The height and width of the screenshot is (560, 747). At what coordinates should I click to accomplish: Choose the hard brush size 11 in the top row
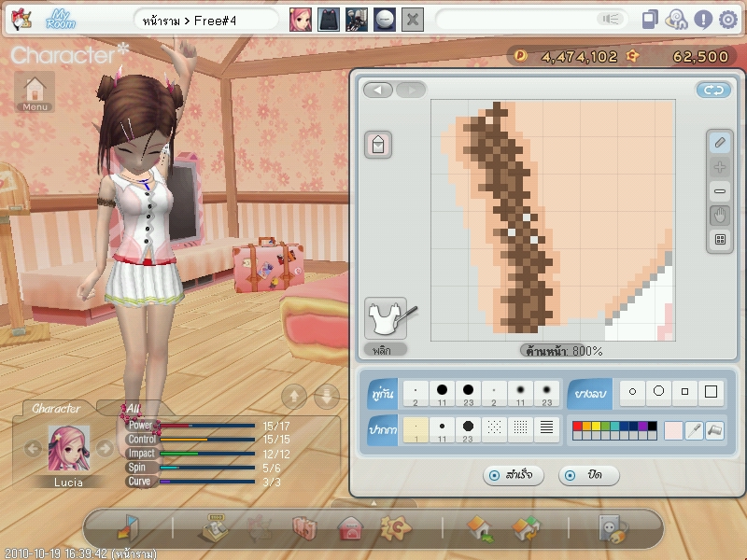[442, 393]
